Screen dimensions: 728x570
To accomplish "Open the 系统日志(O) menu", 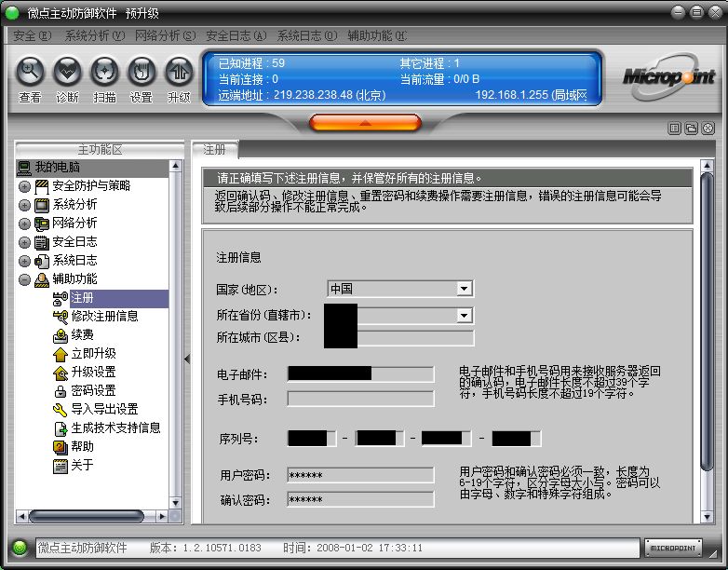I will 307,35.
